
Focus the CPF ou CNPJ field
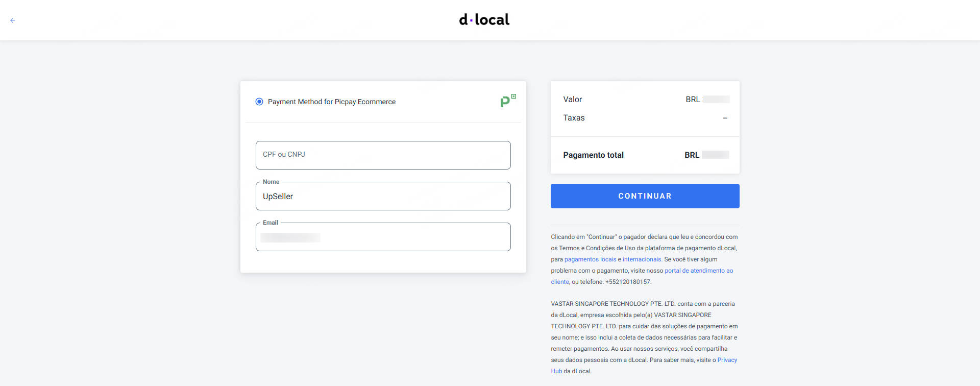pyautogui.click(x=383, y=155)
